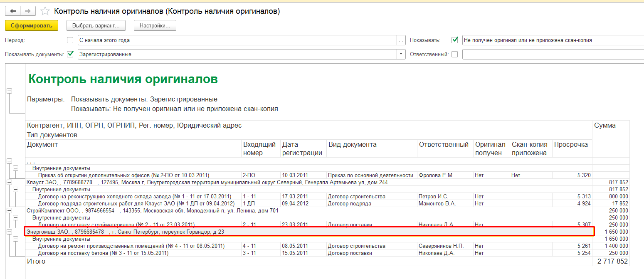The width and height of the screenshot is (644, 279).
Task: Click incoming number 1-ДП
Action: pyautogui.click(x=249, y=203)
